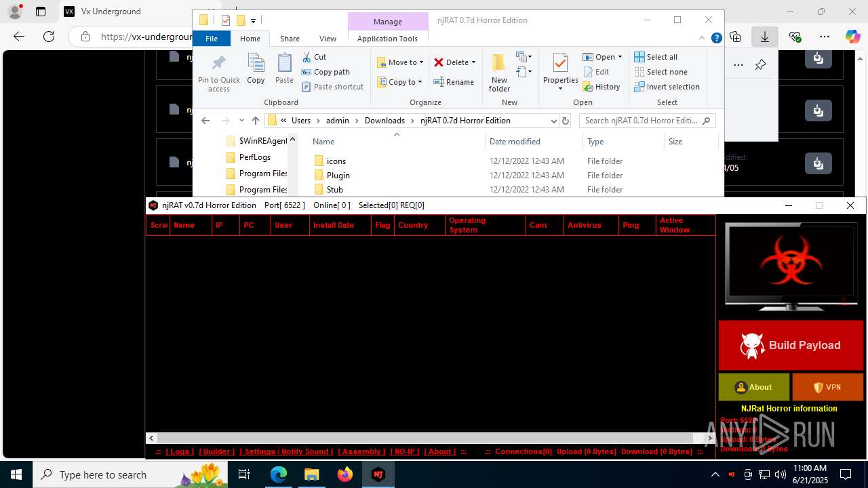The height and width of the screenshot is (488, 868).
Task: Click njRAT horizontal scrollbar left arrow
Action: 152,439
